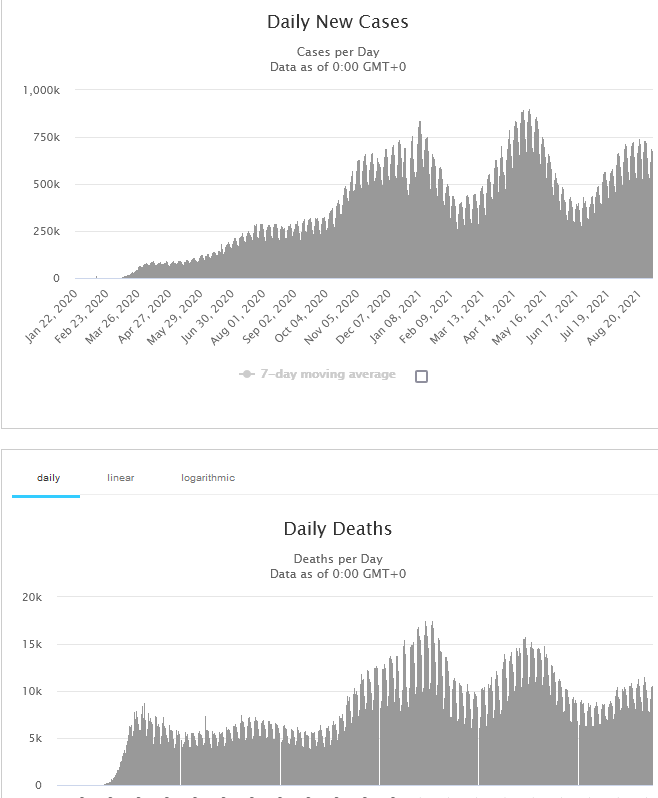
Task: Click the 750k label on cases axis
Action: click(46, 137)
